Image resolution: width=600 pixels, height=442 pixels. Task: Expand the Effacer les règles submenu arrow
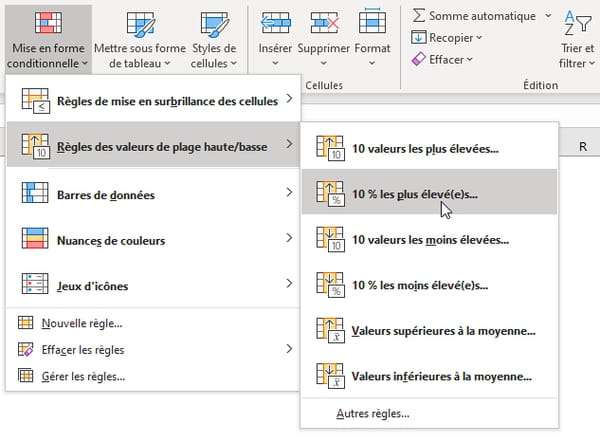(289, 349)
